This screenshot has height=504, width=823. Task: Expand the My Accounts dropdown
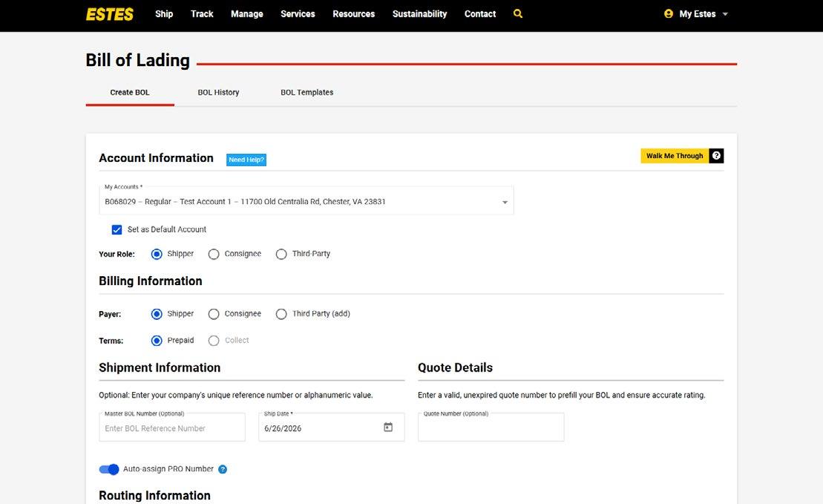(x=505, y=202)
